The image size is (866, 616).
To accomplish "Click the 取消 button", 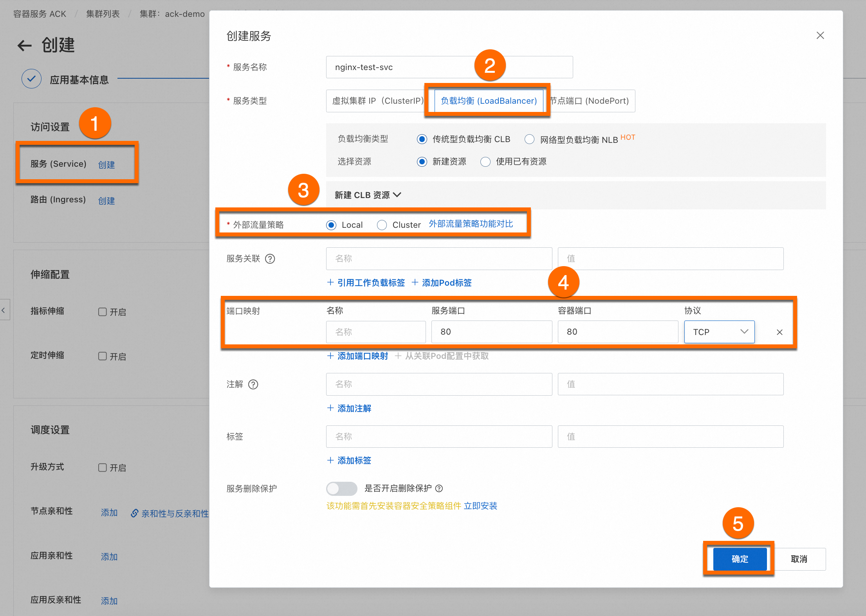I will (x=799, y=559).
